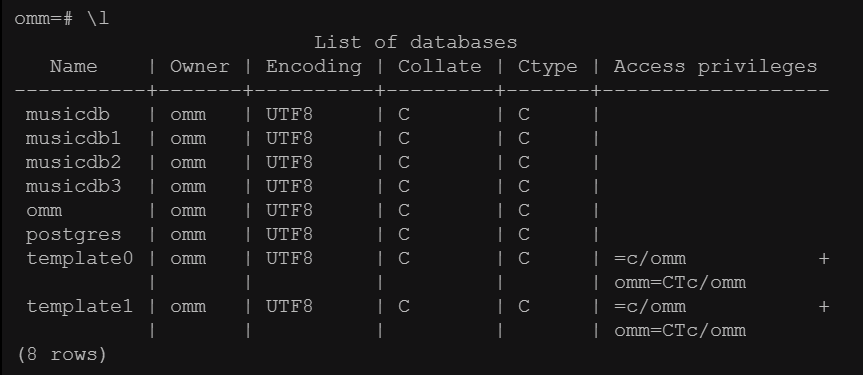Click template0's =c/omm privilege entry
This screenshot has height=375, width=863.
pyautogui.click(x=650, y=258)
